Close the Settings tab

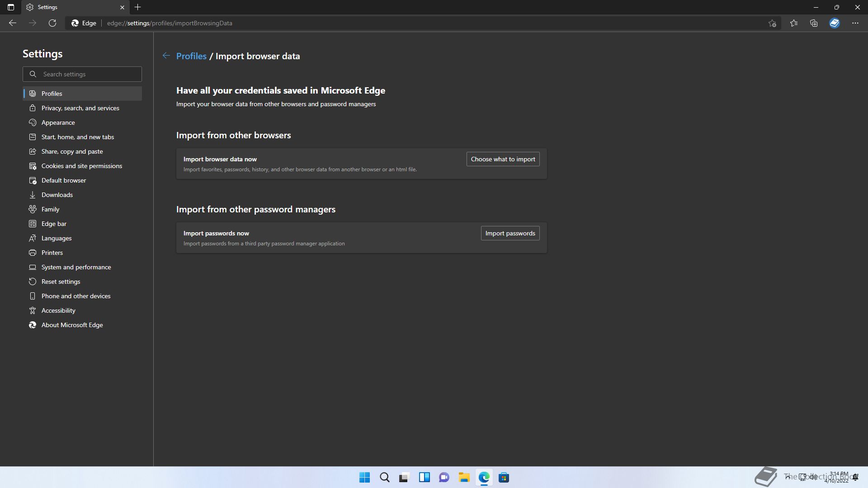[122, 7]
